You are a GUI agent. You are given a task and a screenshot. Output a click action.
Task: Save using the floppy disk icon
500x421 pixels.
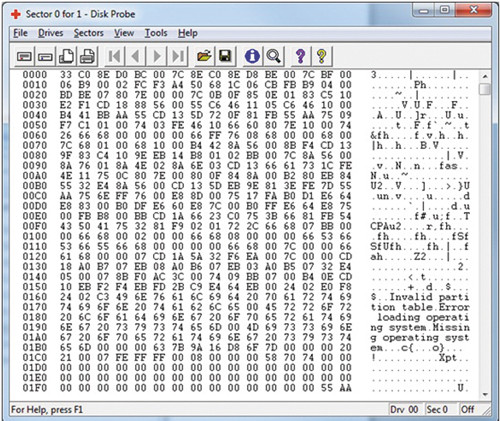point(225,56)
